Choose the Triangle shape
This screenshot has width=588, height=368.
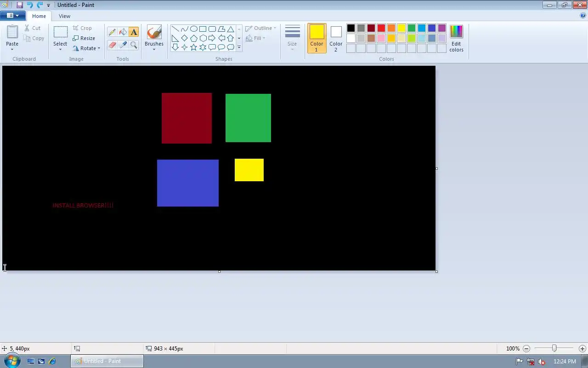231,29
